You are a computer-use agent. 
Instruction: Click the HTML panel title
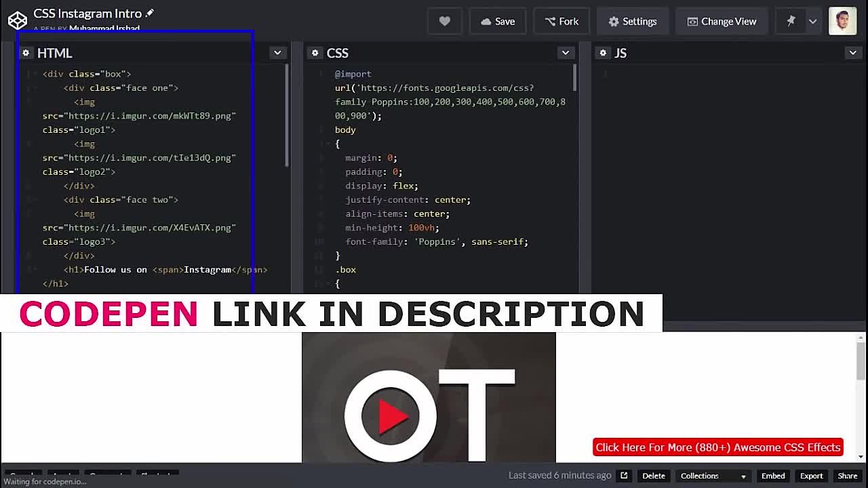point(55,53)
